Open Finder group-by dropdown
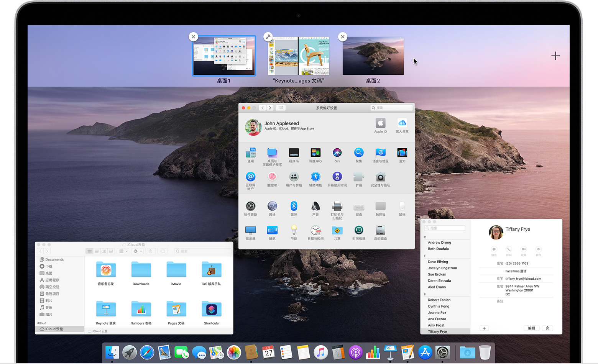Viewport: 598px width, 364px height. [123, 251]
